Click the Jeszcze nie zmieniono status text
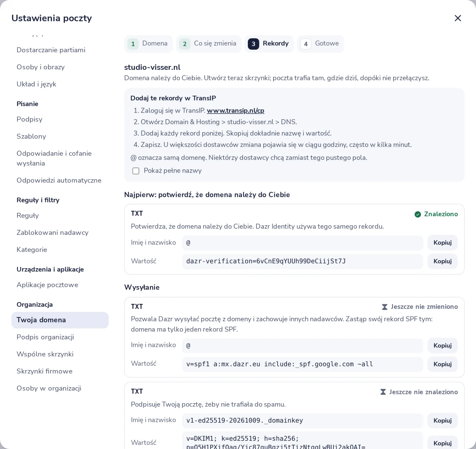 [424, 307]
